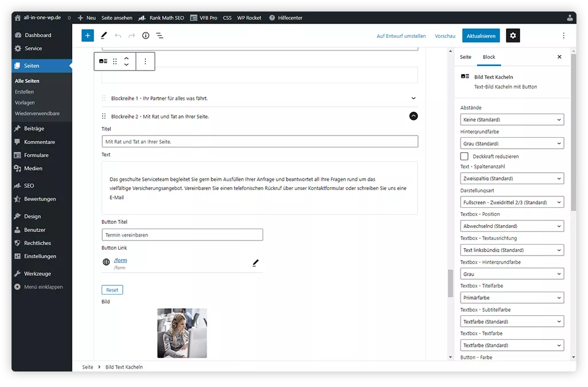The image size is (588, 387).
Task: Expand the Blockreihe 1 row
Action: coord(413,98)
